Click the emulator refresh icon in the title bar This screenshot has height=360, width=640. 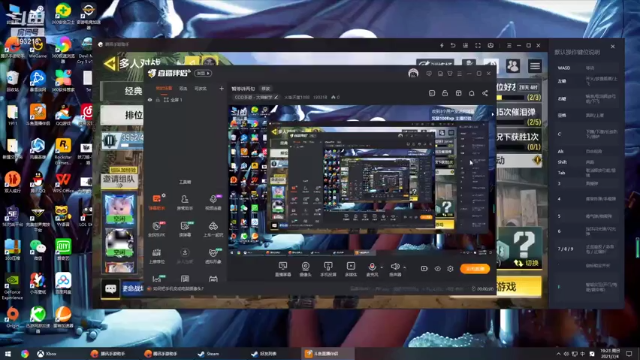[453, 45]
